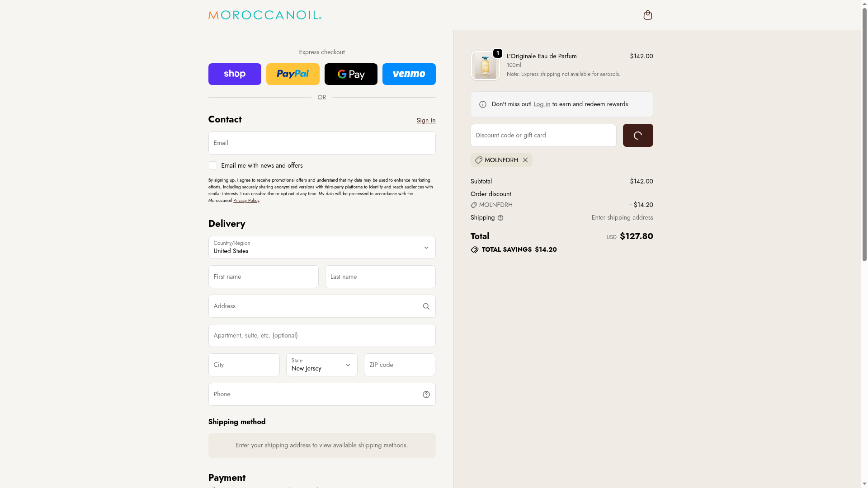Click the L'Originale Eau de Parfum thumbnail

(485, 66)
